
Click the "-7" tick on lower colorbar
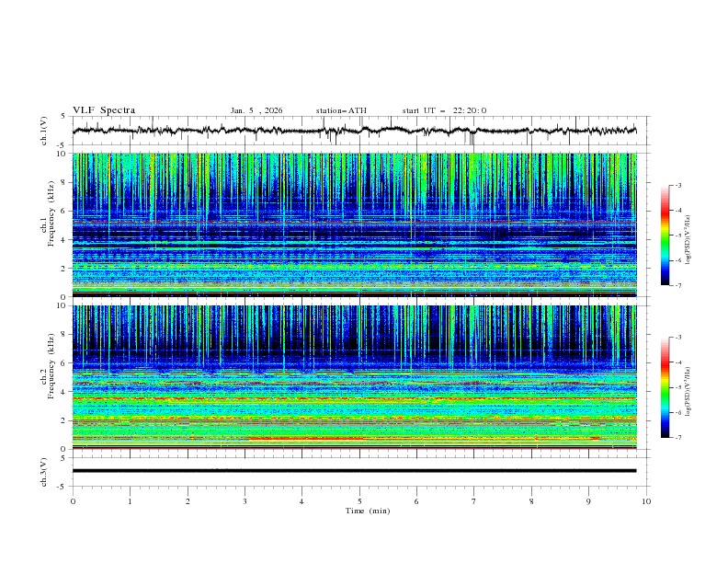(x=677, y=437)
